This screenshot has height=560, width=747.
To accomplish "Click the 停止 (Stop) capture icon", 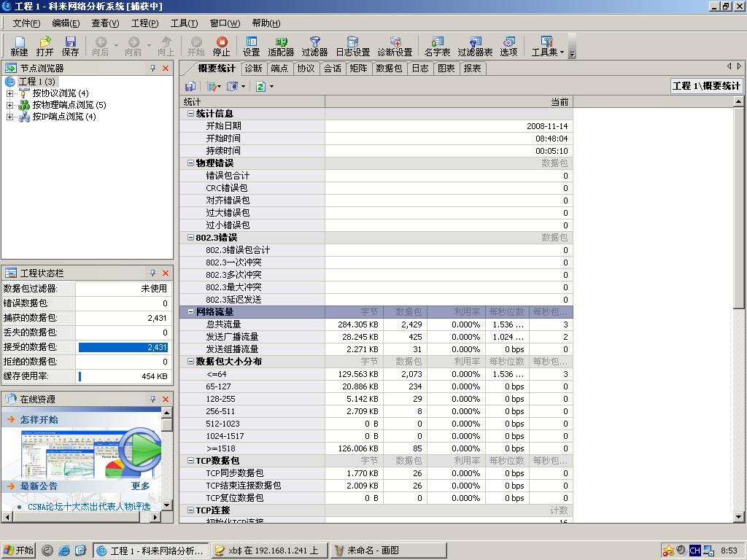I will pos(221,46).
